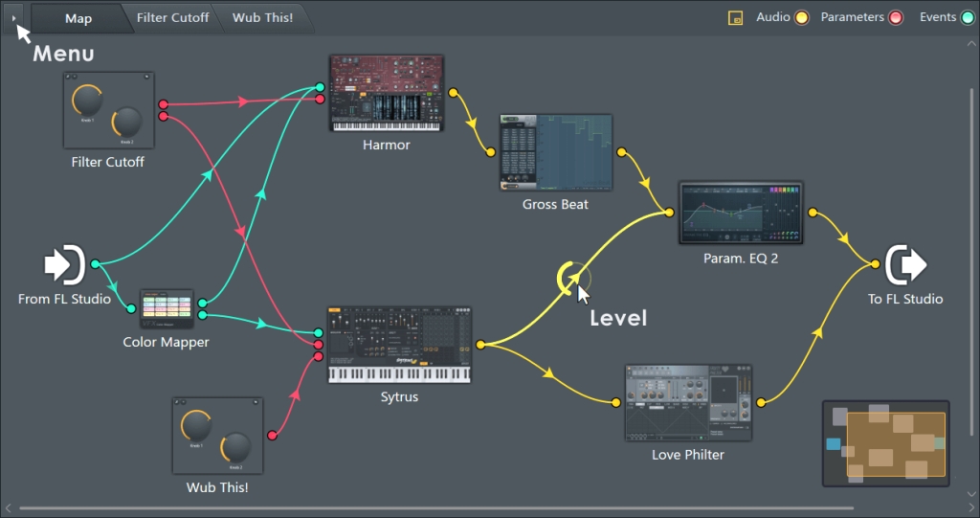Toggle the Parameters connections indicator
Viewport: 980px width, 518px height.
896,17
